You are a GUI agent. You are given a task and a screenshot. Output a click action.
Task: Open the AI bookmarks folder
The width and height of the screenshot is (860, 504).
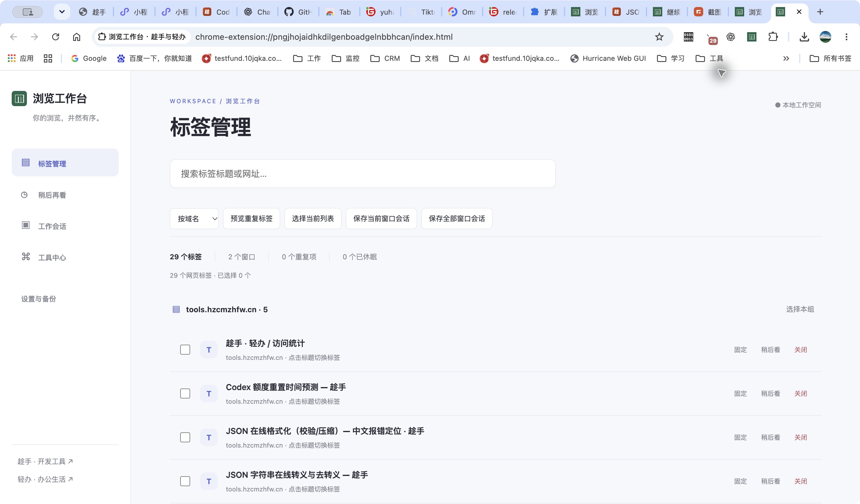click(459, 58)
